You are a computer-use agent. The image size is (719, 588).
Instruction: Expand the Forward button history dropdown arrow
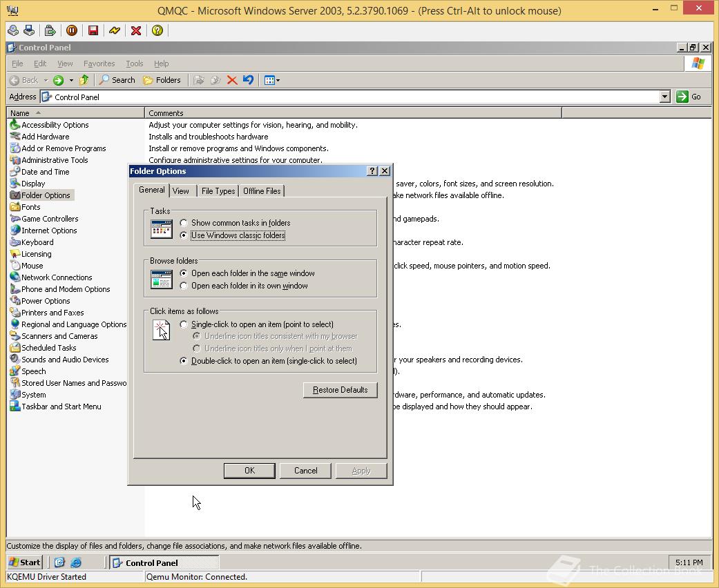[x=71, y=80]
